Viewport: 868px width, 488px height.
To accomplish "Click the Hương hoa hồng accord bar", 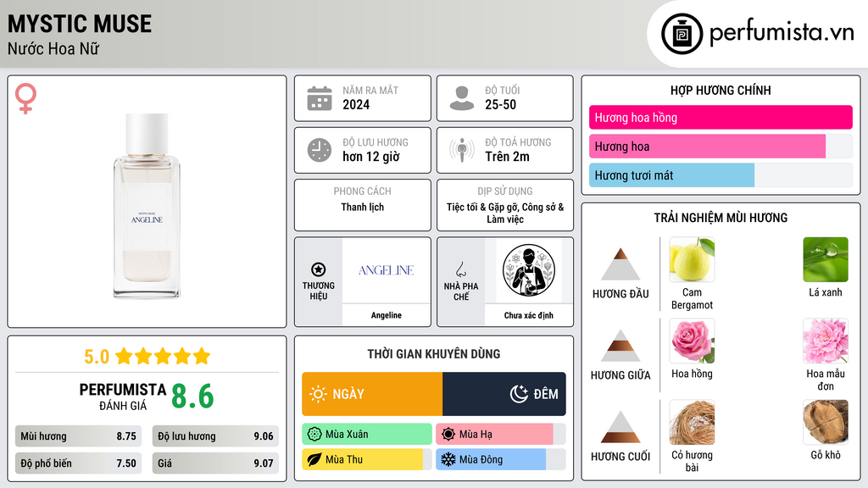I will coord(721,117).
